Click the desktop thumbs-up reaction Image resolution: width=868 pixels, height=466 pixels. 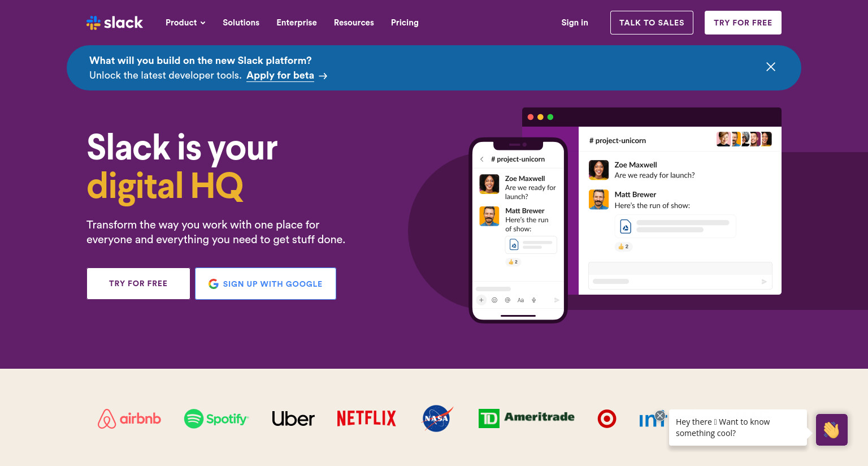(623, 247)
